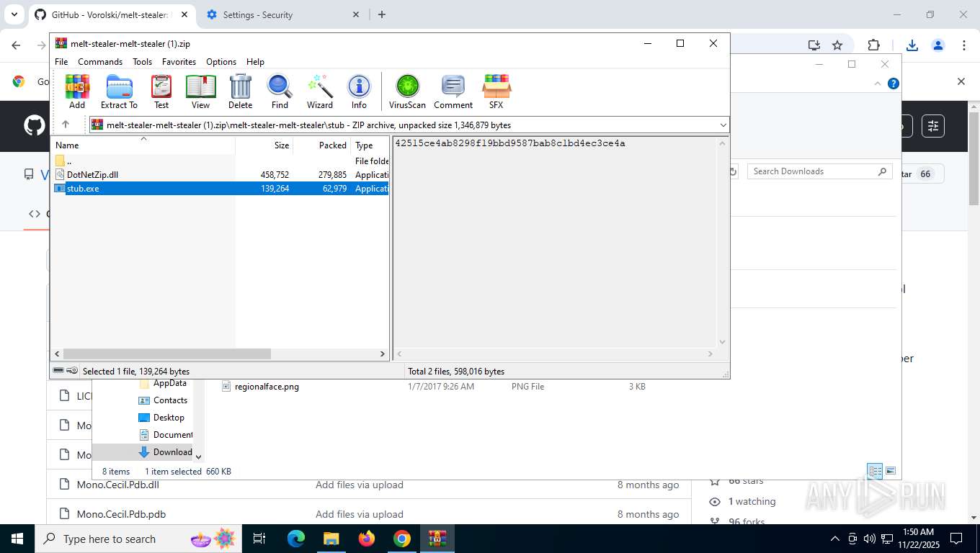Click the file list horizontal scrollbar
980x553 pixels.
coord(166,354)
